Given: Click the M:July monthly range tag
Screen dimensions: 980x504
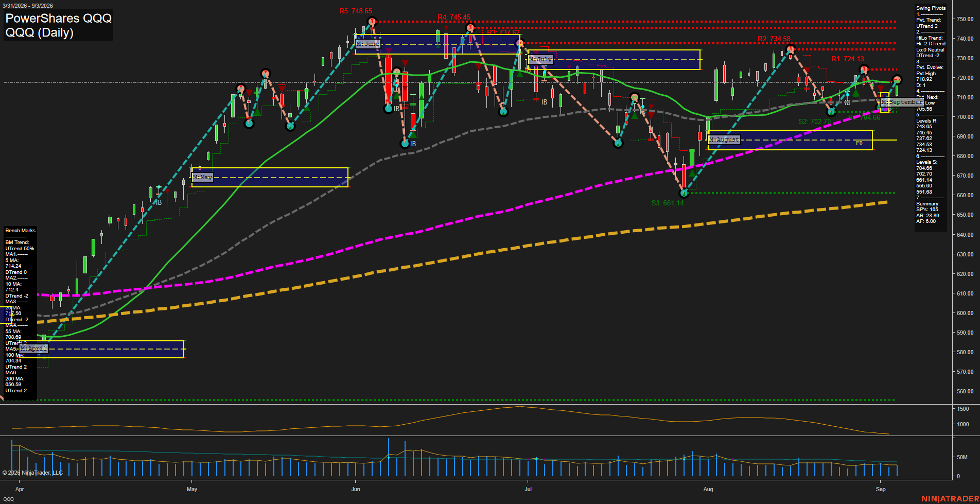Looking at the screenshot, I should (x=540, y=59).
